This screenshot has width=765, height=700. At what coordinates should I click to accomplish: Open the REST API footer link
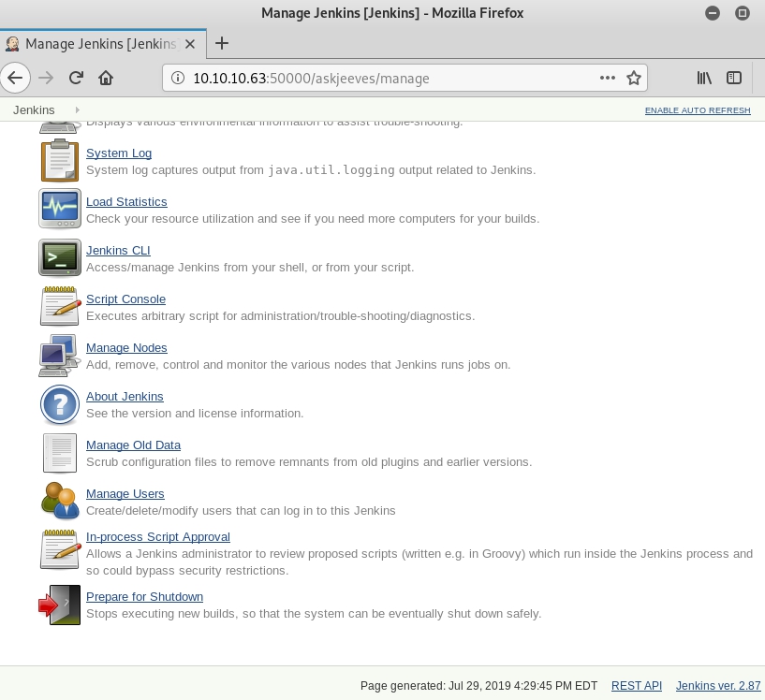pos(637,686)
